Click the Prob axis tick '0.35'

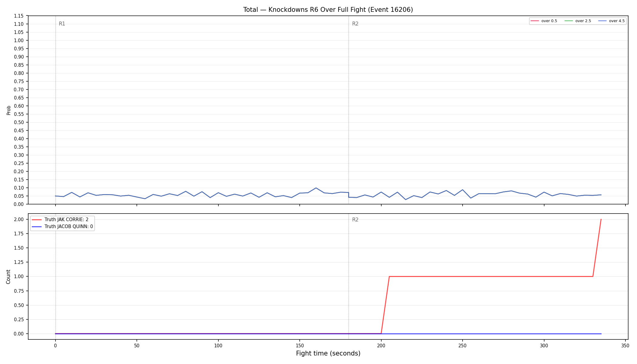[x=19, y=147]
